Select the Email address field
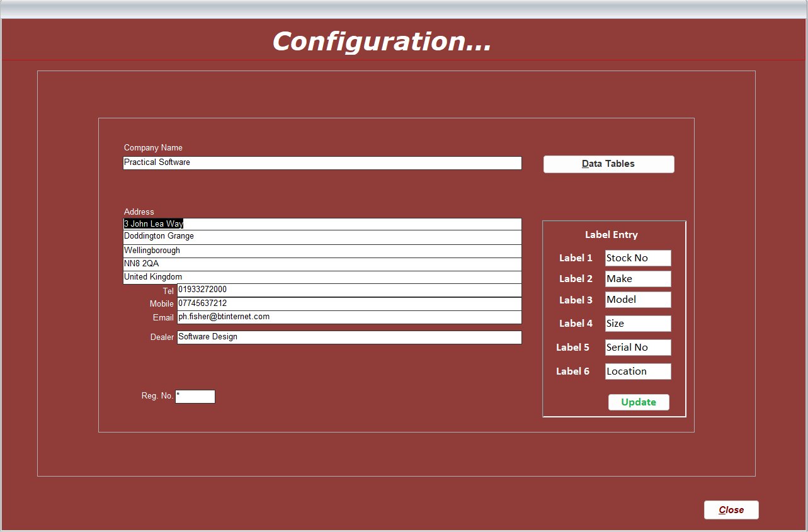The image size is (808, 532). click(x=349, y=317)
